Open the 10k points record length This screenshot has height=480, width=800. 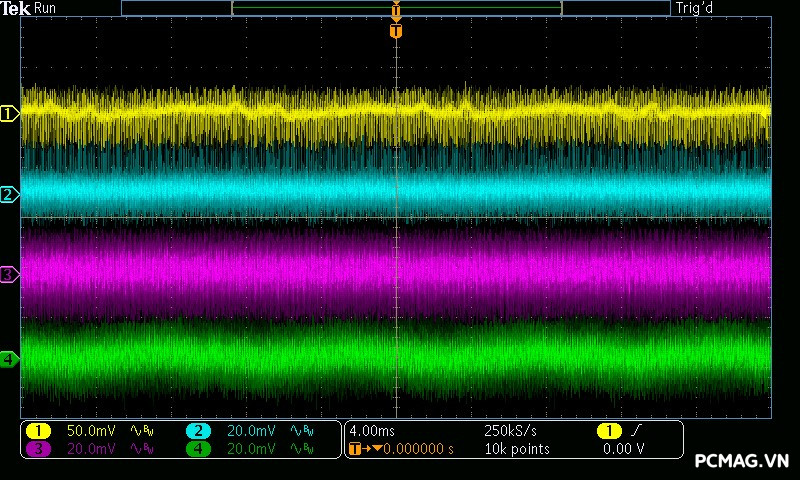coord(516,449)
